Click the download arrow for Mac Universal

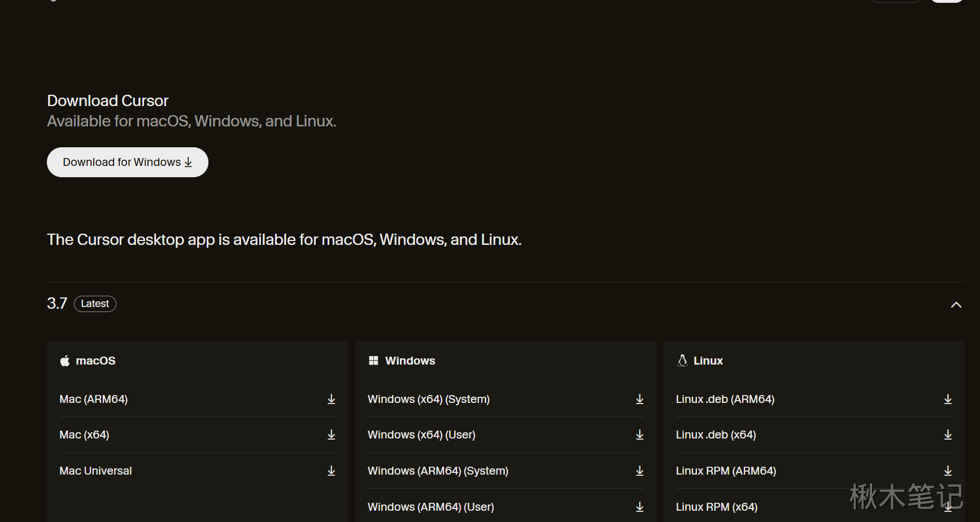click(332, 471)
